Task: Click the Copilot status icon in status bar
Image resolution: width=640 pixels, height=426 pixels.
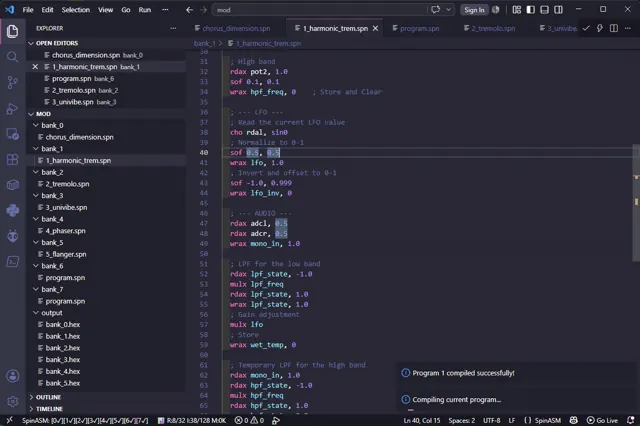Action: (573, 420)
